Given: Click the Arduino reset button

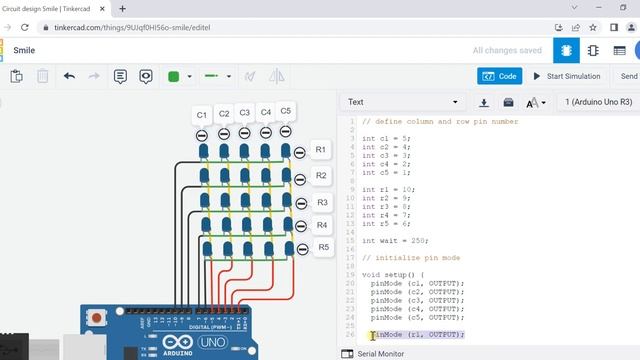Looking at the screenshot, I should pos(97,318).
